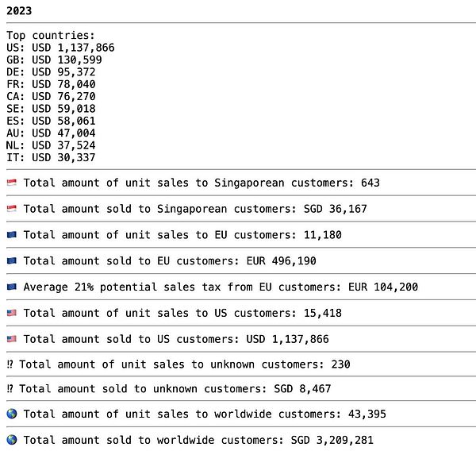The height and width of the screenshot is (451, 476).
Task: Click the EU flag beside unit sales 11,180
Action: click(11, 235)
